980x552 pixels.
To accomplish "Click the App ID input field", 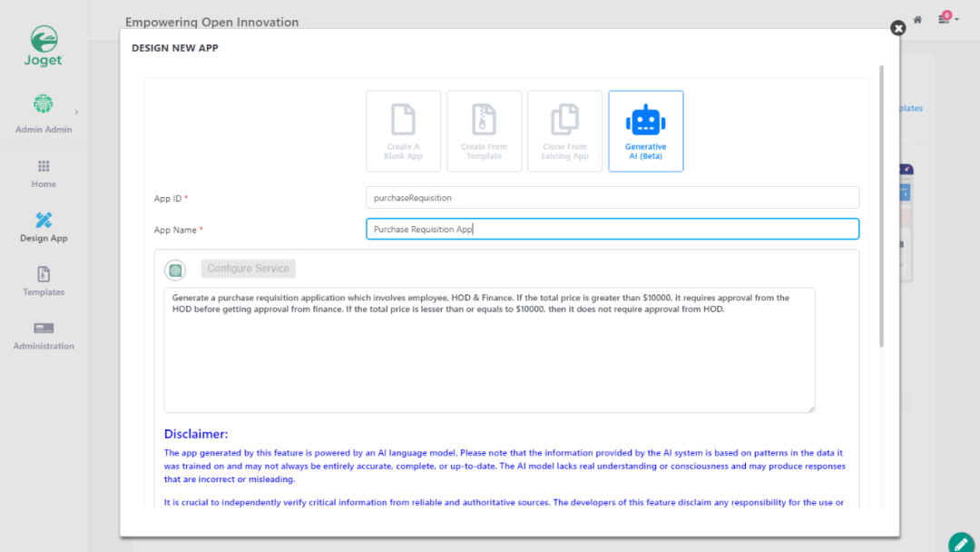I will [x=612, y=198].
